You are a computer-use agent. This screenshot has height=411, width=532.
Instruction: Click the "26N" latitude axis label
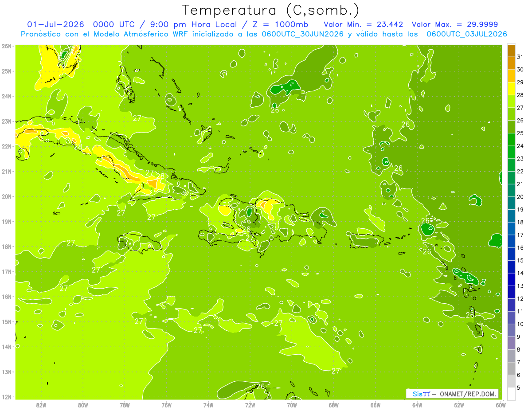tap(7, 46)
